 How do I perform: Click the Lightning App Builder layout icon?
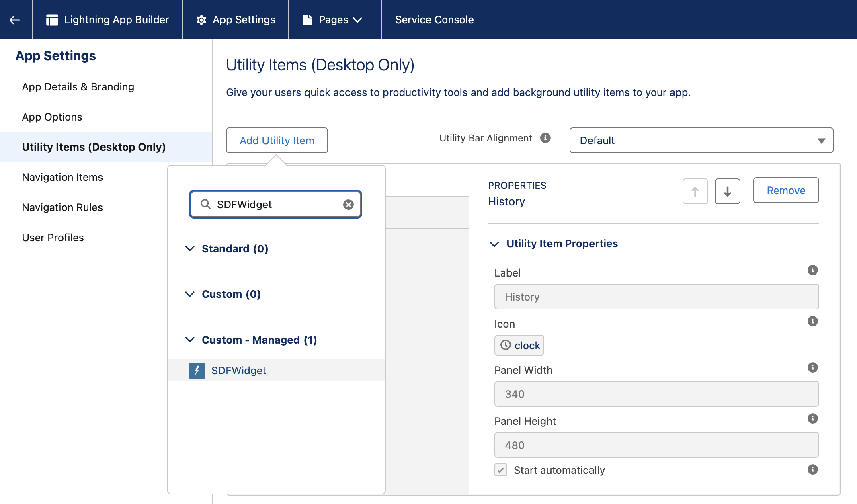pos(52,20)
